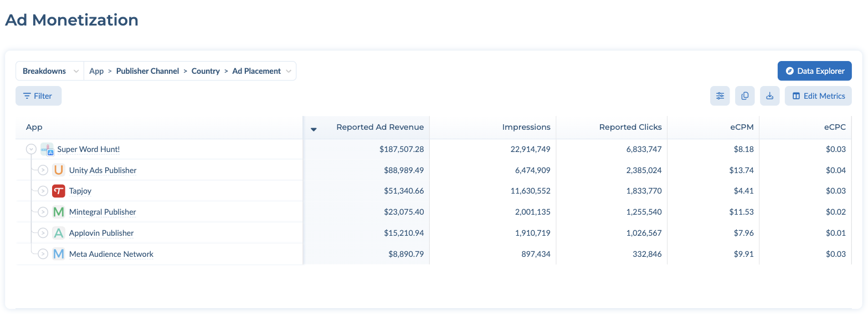Expand the Applovin Publisher row
868x314 pixels.
tap(43, 233)
